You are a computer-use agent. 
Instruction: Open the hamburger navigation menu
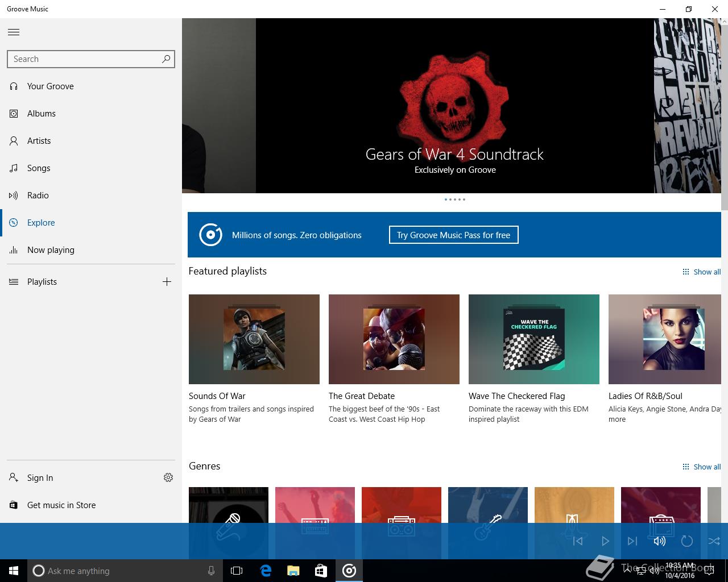click(x=14, y=32)
